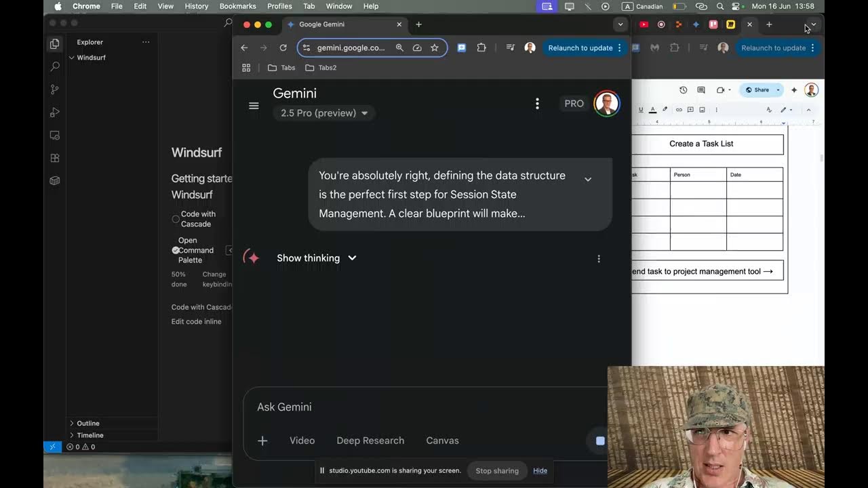Open Run and Debug in Windsurf
The width and height of the screenshot is (868, 488).
pos(55,113)
